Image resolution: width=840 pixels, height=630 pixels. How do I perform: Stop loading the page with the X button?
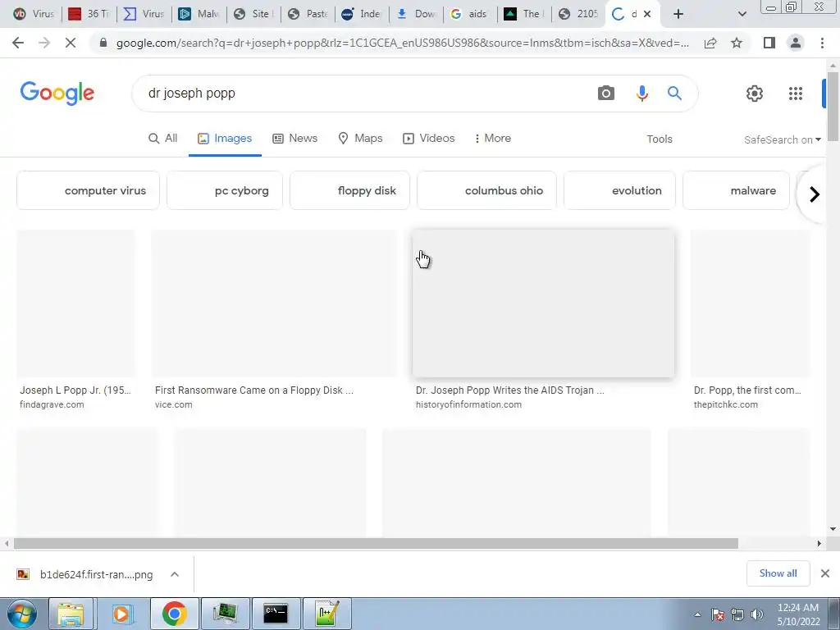[x=71, y=43]
